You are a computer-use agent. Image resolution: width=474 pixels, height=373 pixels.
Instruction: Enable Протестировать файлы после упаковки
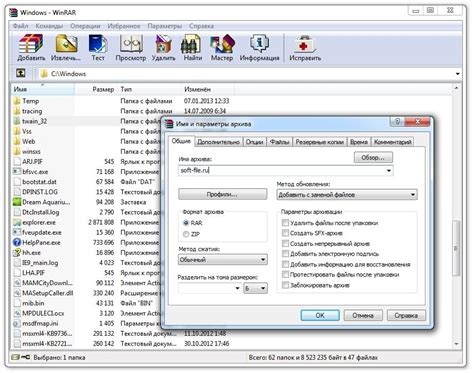point(285,275)
